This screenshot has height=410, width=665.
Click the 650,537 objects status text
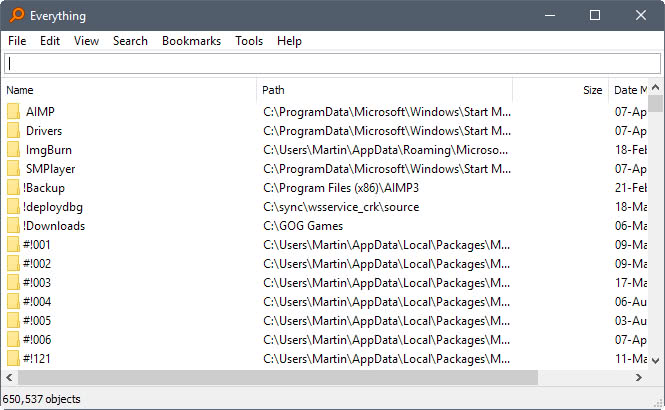tap(41, 399)
